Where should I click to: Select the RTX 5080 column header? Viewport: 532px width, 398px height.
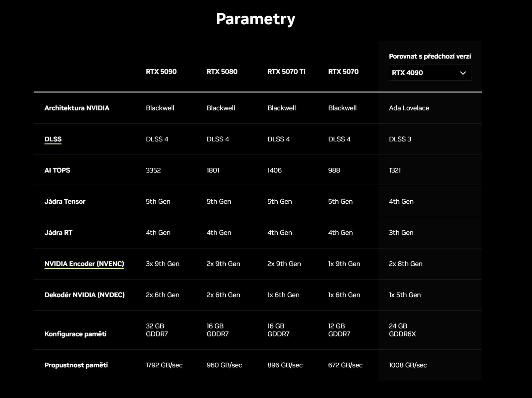point(222,71)
